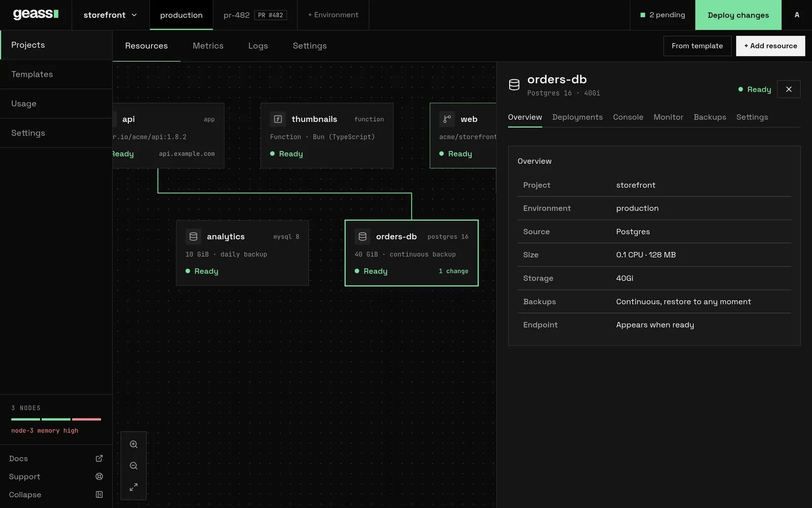Open the Monitor tab in orders-db panel
This screenshot has width=812, height=508.
tap(668, 117)
